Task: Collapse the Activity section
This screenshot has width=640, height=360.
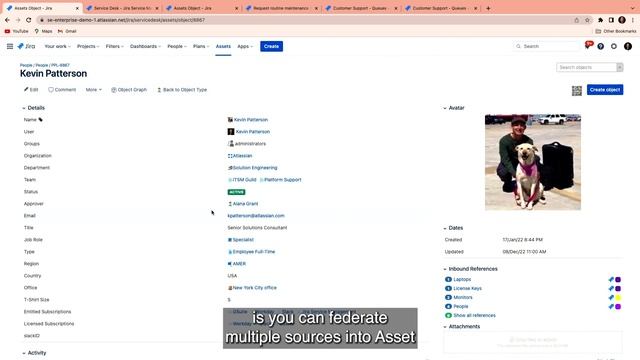Action: 24,353
